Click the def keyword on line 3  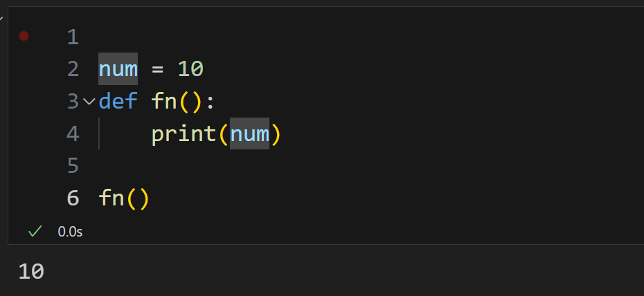coord(118,101)
